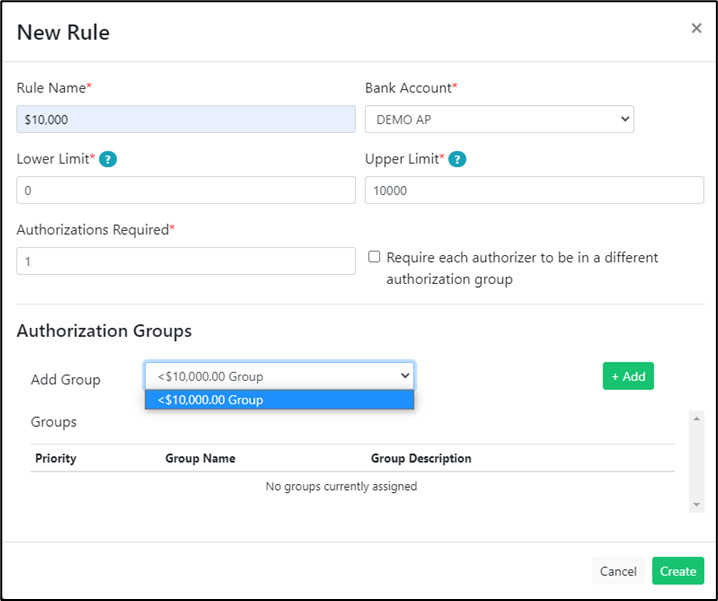Click the Groups list scroll up arrow

point(697,417)
